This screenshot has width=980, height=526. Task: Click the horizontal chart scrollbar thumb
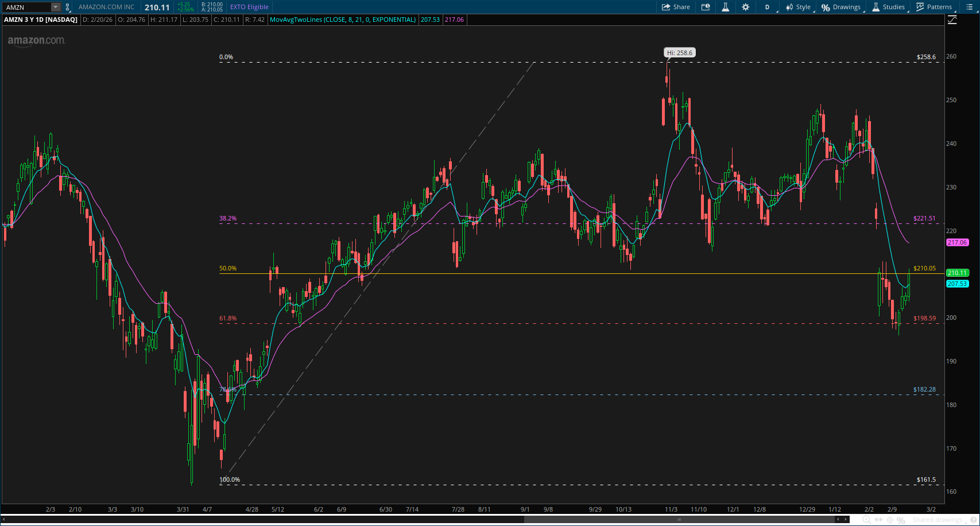point(680,519)
